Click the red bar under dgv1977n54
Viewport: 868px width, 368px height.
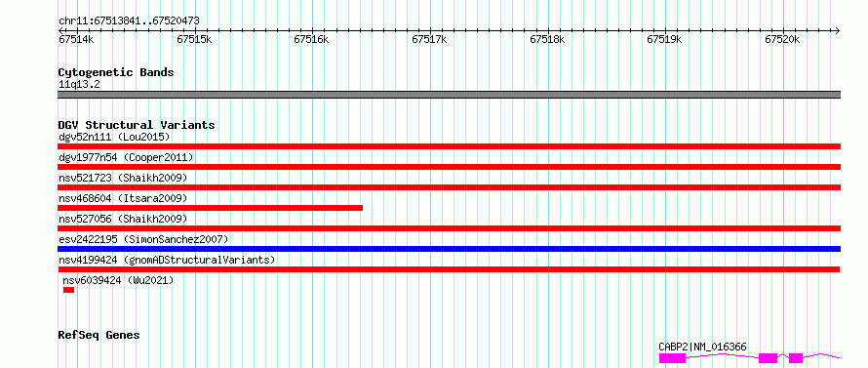449,167
